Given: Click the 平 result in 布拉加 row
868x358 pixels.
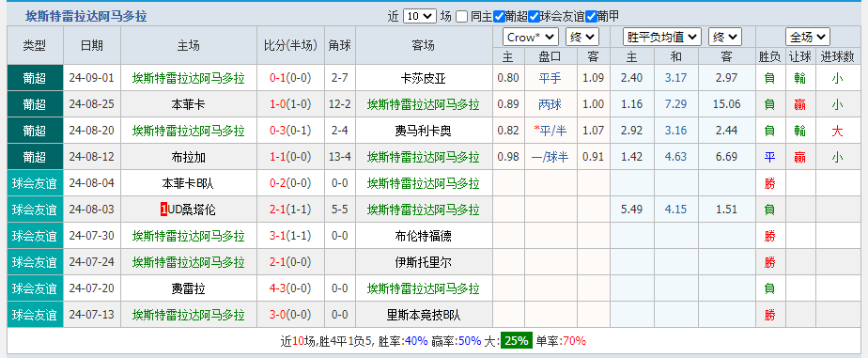Looking at the screenshot, I should 769,157.
